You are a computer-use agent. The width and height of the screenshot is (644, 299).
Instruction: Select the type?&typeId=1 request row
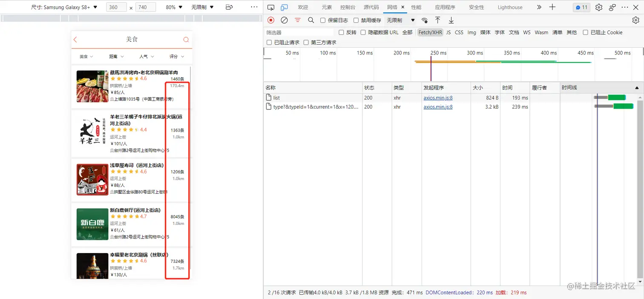451,107
